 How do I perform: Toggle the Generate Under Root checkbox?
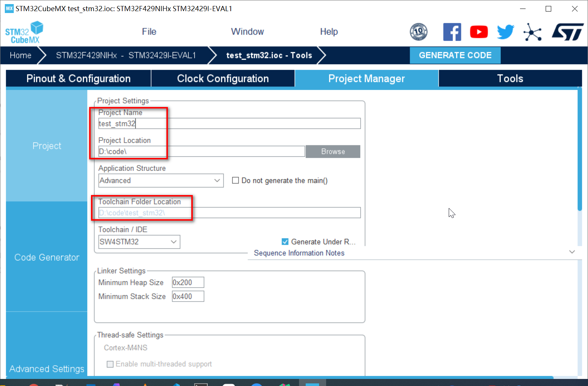285,242
